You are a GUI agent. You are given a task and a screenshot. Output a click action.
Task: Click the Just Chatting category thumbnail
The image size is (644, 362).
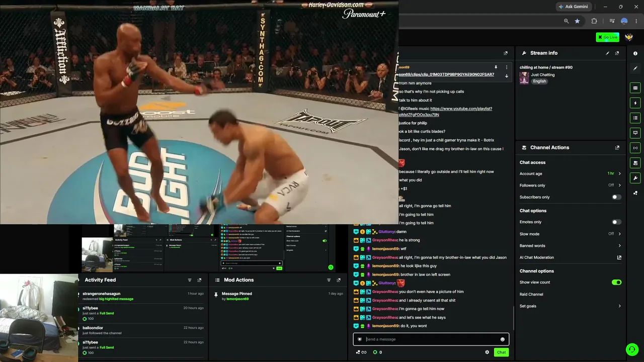[524, 78]
